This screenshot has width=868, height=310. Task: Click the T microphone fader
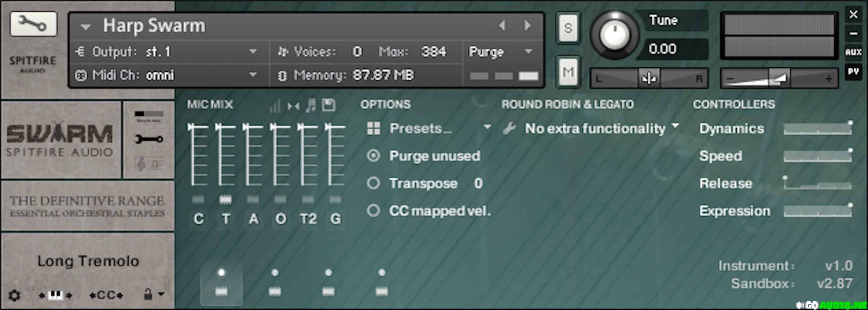point(225,154)
